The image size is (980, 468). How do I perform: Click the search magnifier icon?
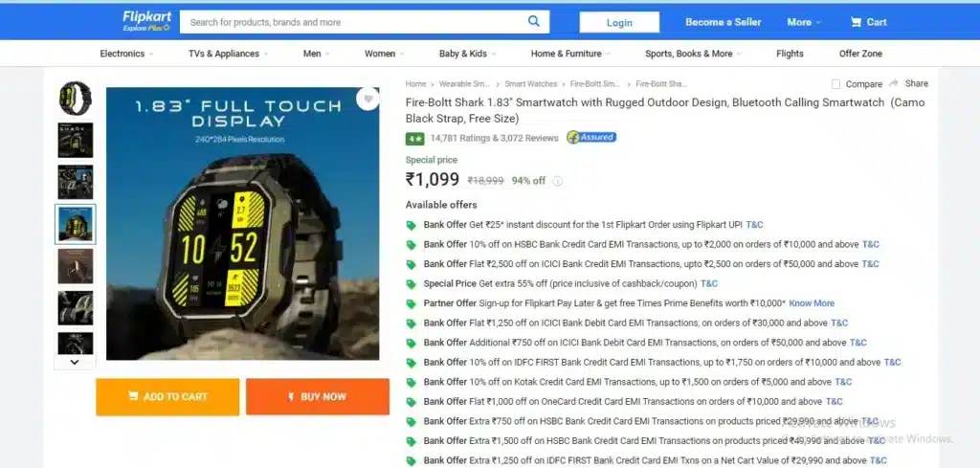pos(533,21)
